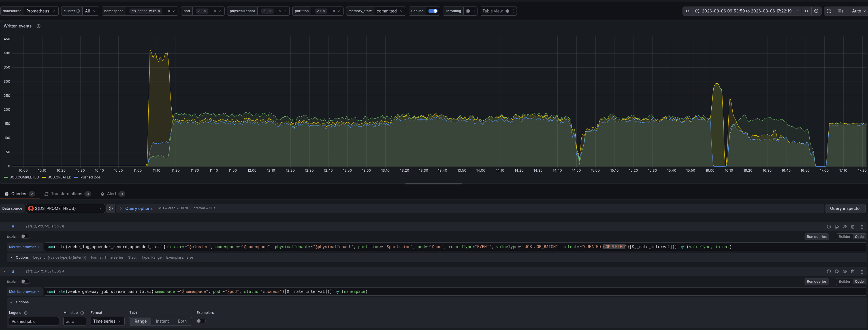Screen dimensions: 868x330
Task: Clear the physicalTenant filter selections
Action: click(280, 11)
